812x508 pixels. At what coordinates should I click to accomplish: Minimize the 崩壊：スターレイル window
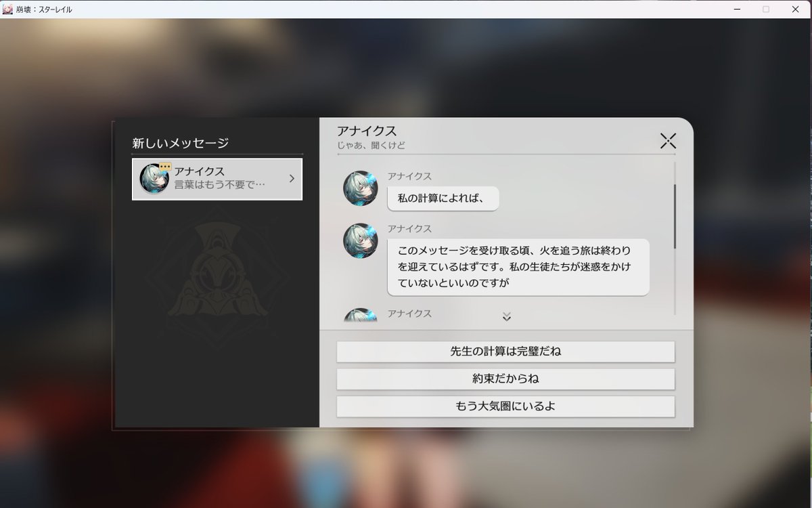[736, 9]
